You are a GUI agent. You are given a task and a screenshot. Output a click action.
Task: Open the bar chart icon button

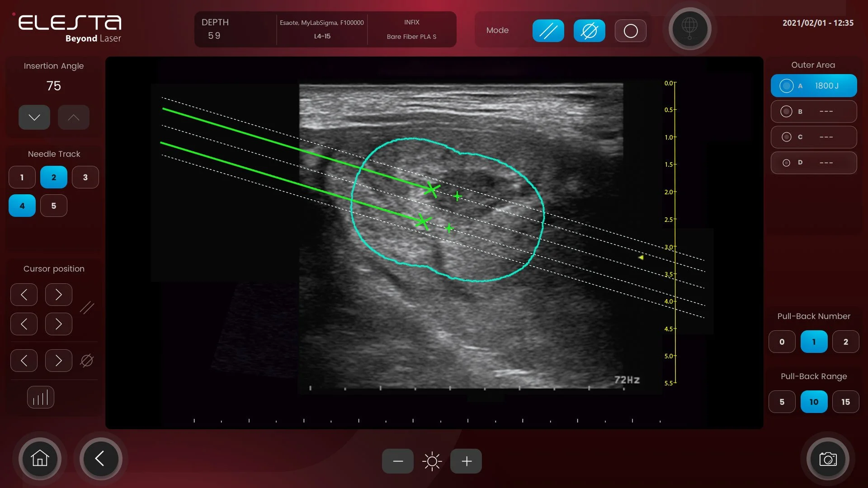click(x=41, y=398)
